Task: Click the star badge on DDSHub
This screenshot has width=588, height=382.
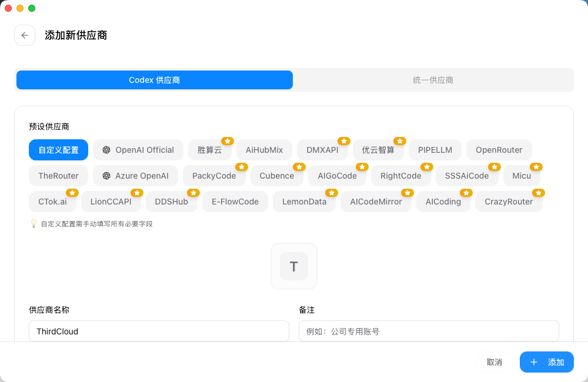Action: (193, 193)
